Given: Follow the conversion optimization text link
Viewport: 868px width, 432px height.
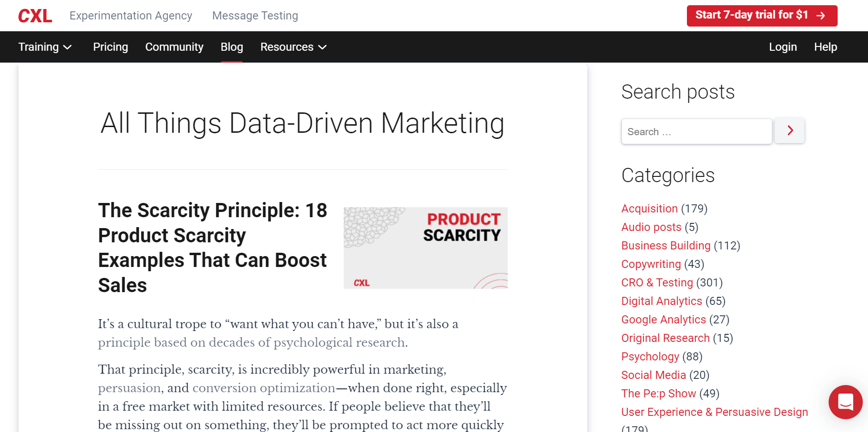Looking at the screenshot, I should (264, 388).
